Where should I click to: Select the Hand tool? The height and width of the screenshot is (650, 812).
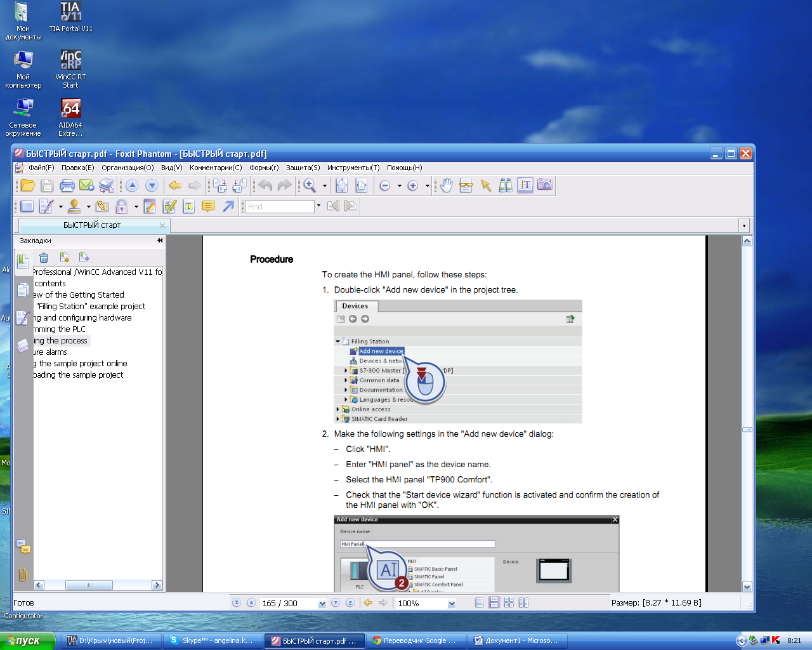click(x=447, y=185)
